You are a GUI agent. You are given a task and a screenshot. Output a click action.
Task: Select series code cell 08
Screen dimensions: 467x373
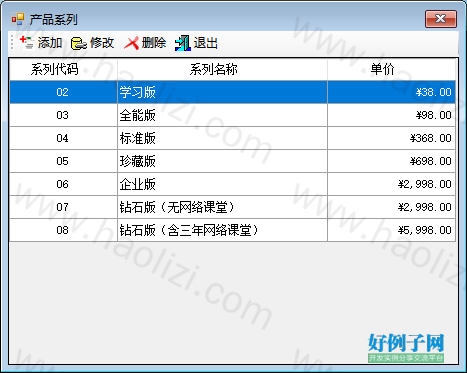coord(63,230)
